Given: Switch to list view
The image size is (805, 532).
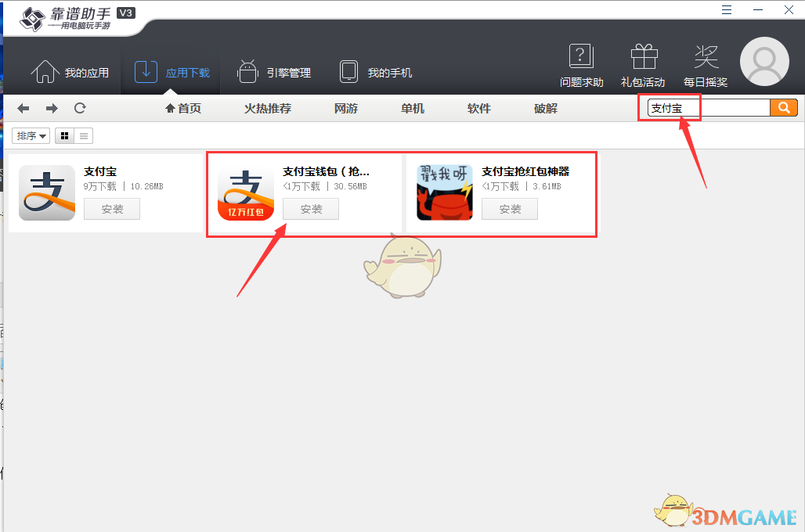Looking at the screenshot, I should point(84,136).
